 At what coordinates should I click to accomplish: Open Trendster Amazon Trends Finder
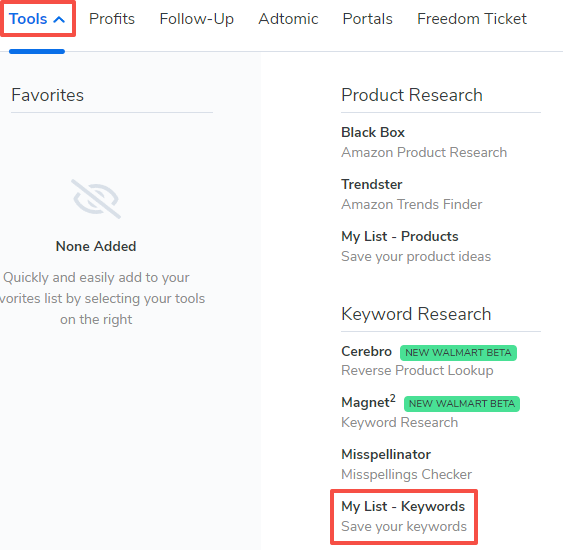(x=411, y=194)
